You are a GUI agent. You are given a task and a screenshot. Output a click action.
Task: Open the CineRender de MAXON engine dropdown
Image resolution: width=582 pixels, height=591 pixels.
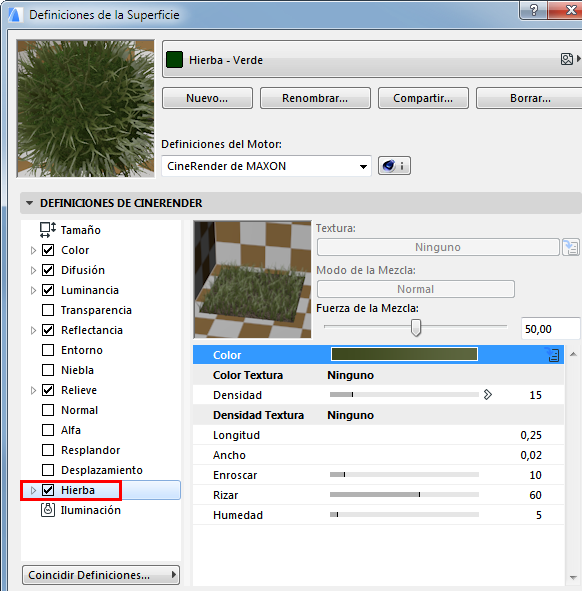[266, 166]
